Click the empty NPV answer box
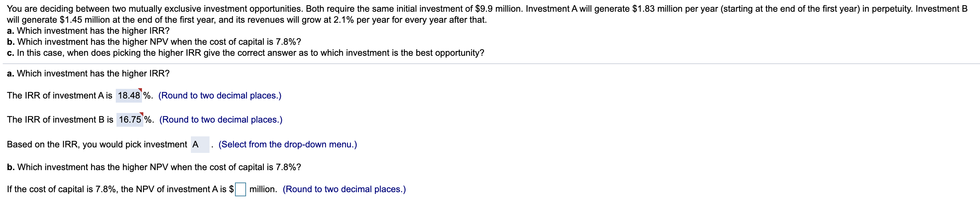980x208 pixels. coord(241,189)
